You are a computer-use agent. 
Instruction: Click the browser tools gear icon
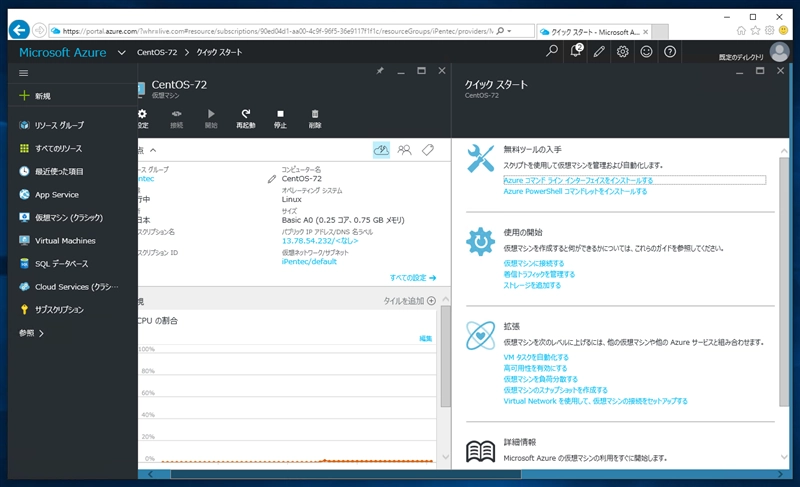point(769,31)
